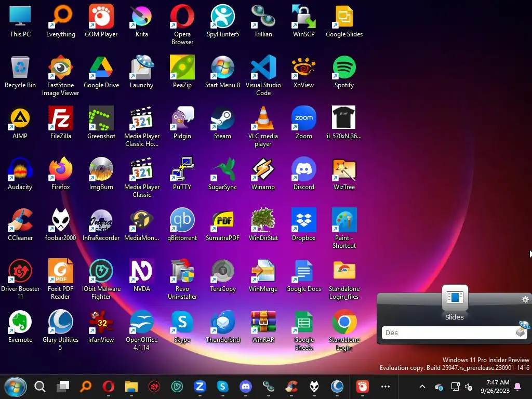Image resolution: width=532 pixels, height=399 pixels.
Task: Switch to Skype on the taskbar
Action: pyautogui.click(x=222, y=387)
